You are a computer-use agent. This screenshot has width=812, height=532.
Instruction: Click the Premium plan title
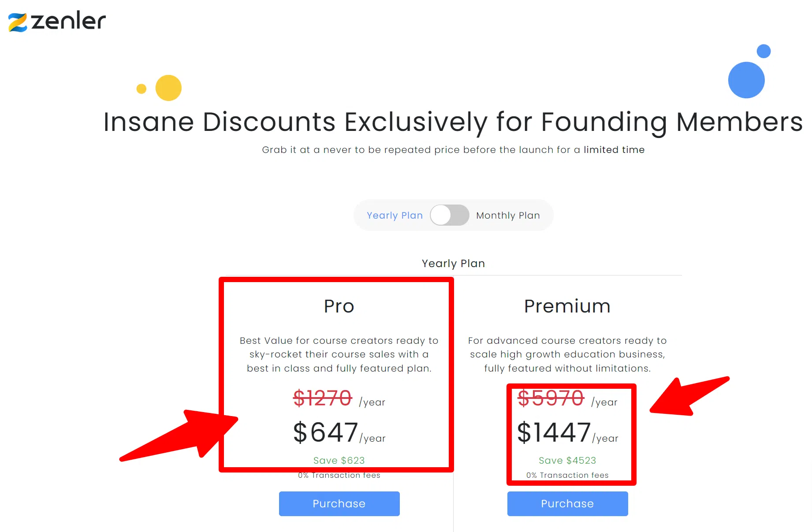point(567,306)
